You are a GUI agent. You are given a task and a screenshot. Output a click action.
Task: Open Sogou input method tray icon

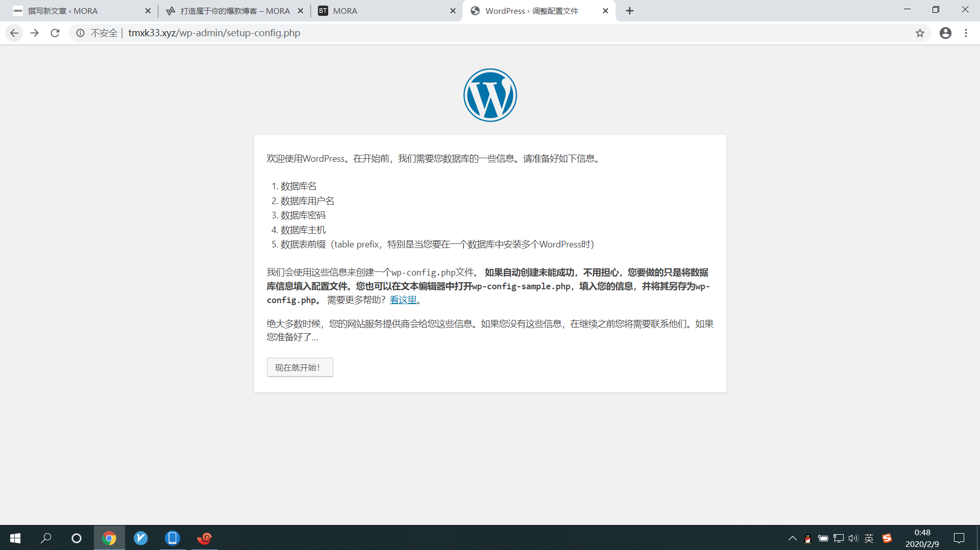[x=887, y=538]
